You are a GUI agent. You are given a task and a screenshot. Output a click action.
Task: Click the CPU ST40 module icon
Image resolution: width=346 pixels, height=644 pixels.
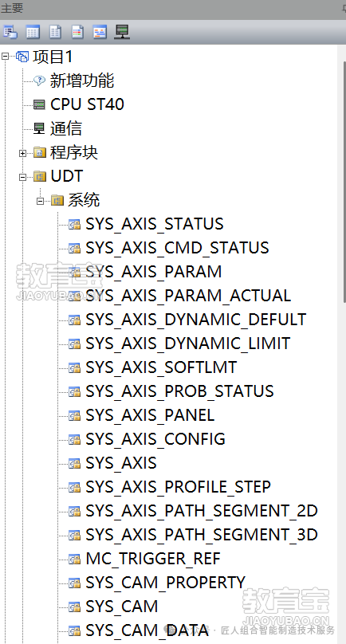click(39, 104)
